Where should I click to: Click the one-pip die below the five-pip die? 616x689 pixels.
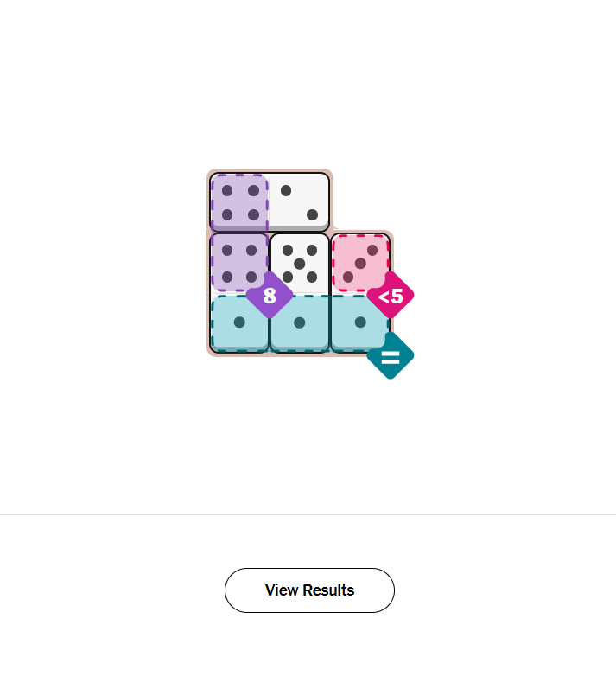(299, 322)
